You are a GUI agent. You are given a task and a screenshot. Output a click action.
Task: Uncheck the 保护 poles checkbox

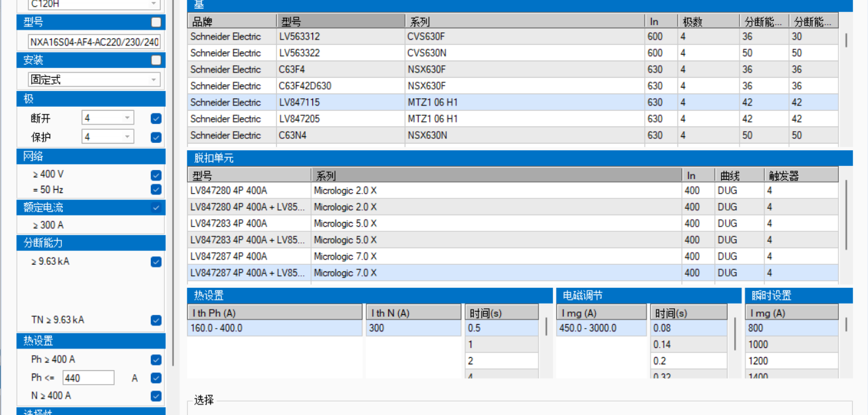pos(156,137)
